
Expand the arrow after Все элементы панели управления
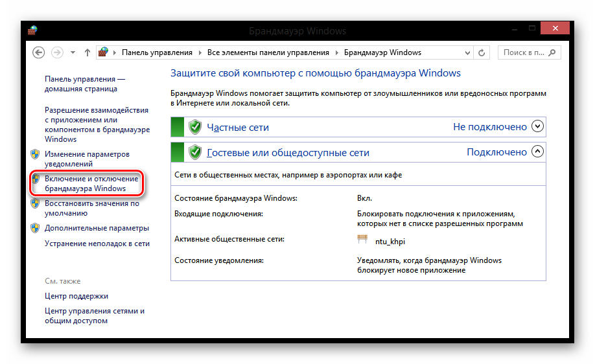336,52
